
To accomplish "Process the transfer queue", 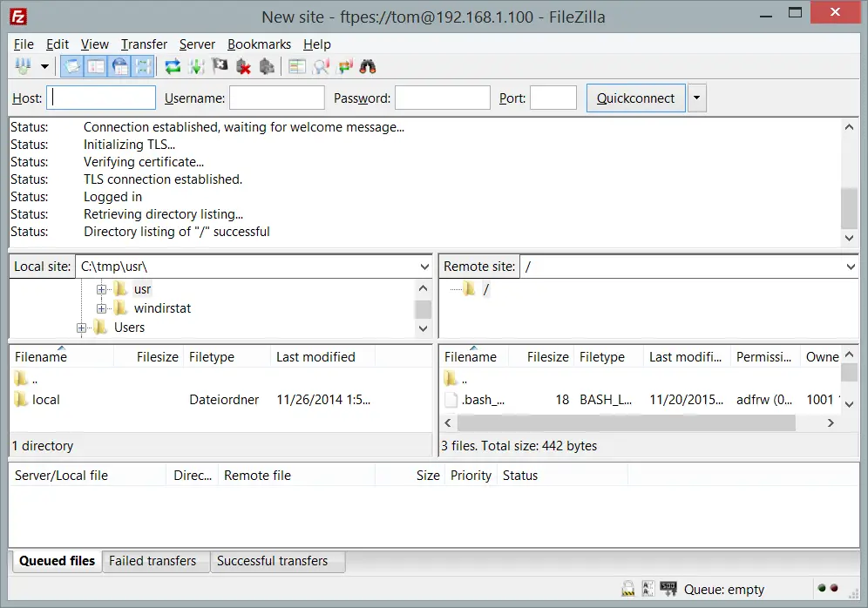I will click(196, 67).
